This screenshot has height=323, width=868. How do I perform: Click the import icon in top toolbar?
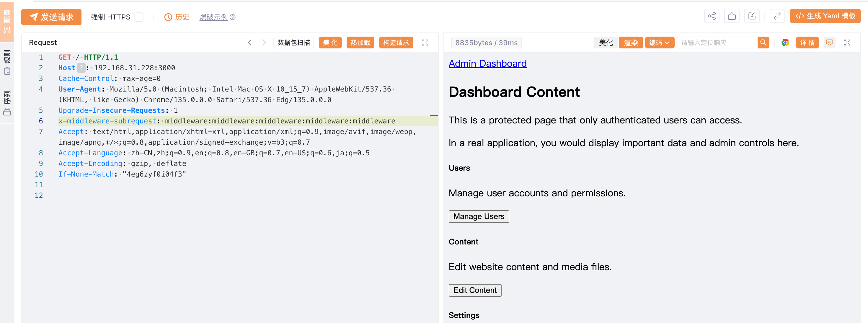(752, 16)
